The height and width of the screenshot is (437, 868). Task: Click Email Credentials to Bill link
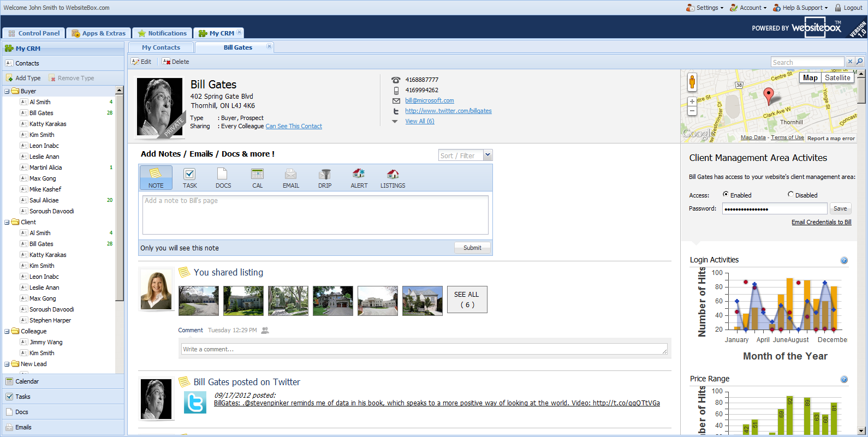coord(821,222)
